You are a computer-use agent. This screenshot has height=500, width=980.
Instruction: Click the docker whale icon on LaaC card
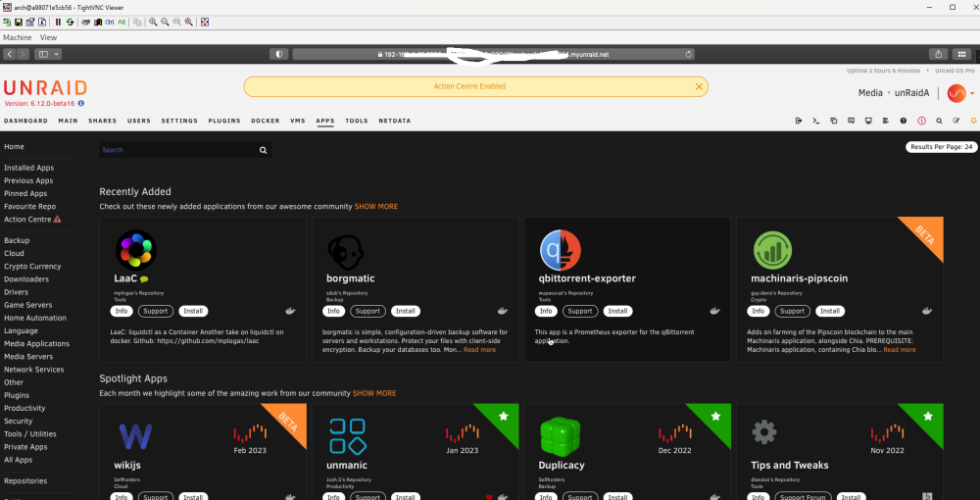pyautogui.click(x=291, y=311)
